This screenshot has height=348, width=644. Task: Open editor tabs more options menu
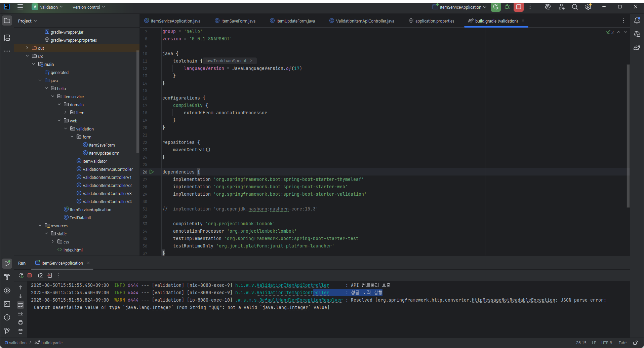[x=623, y=21]
